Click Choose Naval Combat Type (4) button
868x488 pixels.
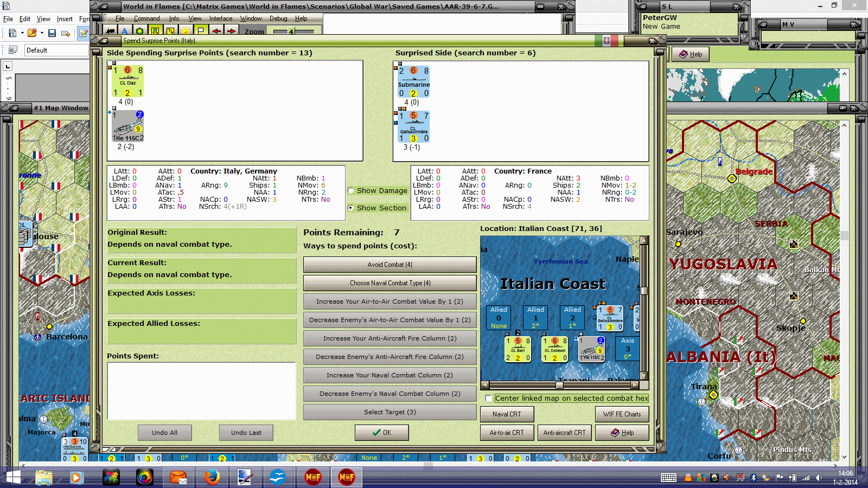[390, 283]
